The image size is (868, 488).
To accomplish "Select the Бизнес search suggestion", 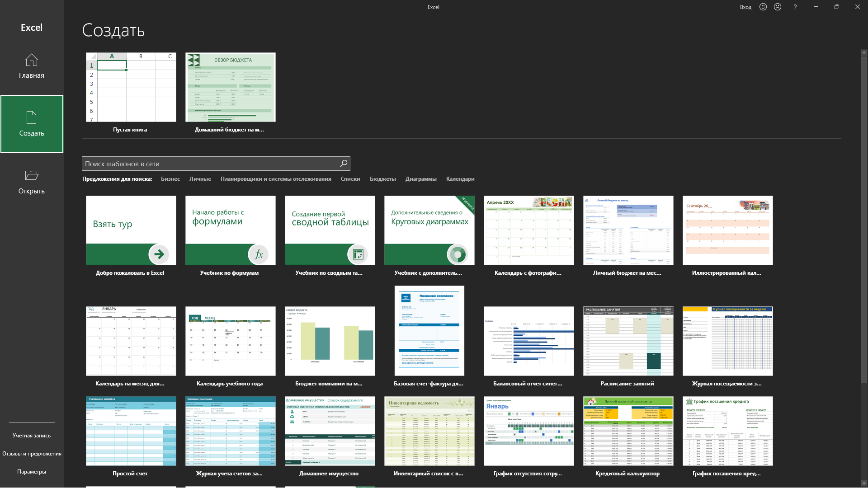I will click(170, 179).
